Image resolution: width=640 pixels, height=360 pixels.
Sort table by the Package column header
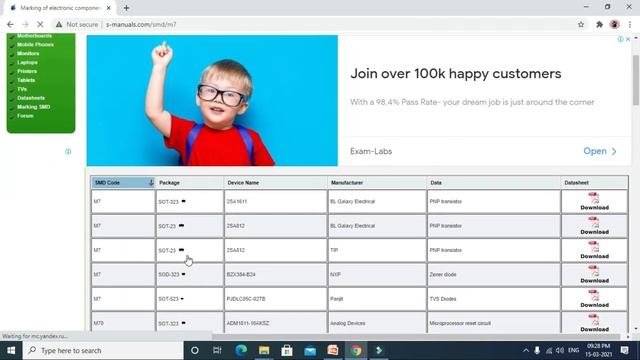(189, 183)
